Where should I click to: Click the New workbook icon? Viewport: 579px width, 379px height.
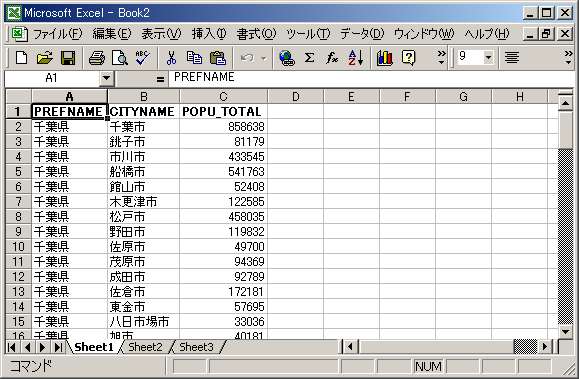click(21, 58)
